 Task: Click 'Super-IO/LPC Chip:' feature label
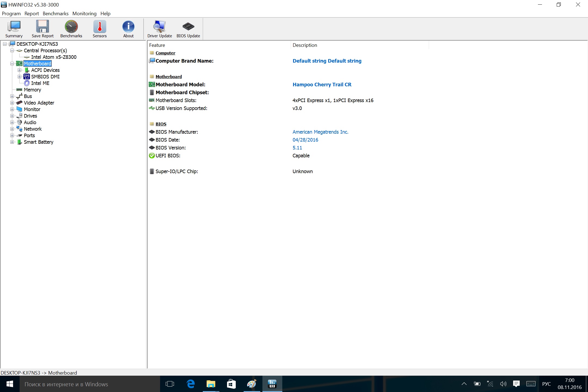(177, 171)
